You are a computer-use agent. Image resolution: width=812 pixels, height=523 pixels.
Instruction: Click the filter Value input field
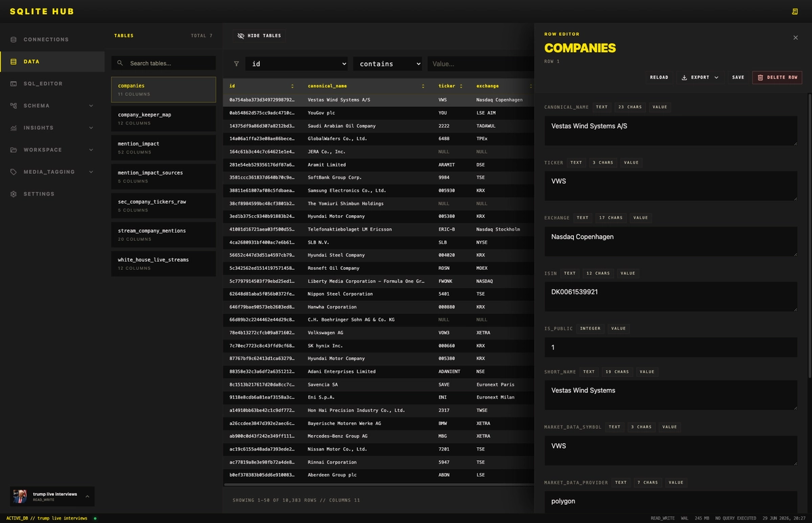480,64
